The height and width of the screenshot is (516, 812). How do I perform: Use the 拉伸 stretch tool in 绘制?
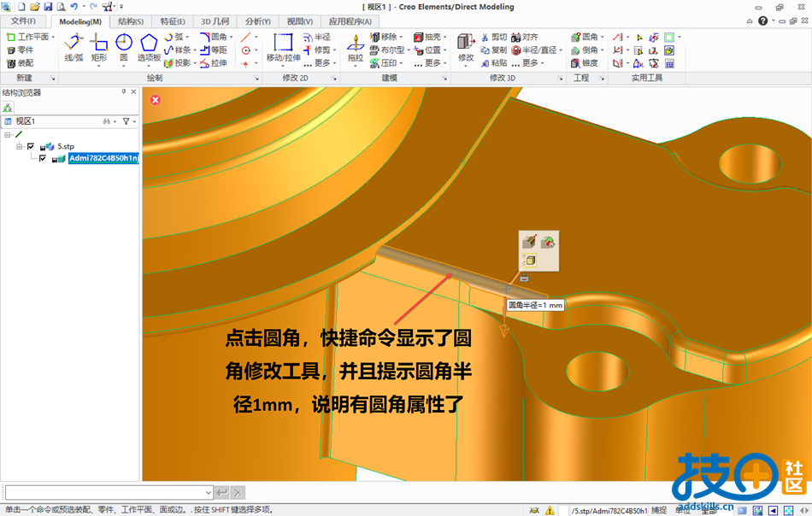[214, 63]
